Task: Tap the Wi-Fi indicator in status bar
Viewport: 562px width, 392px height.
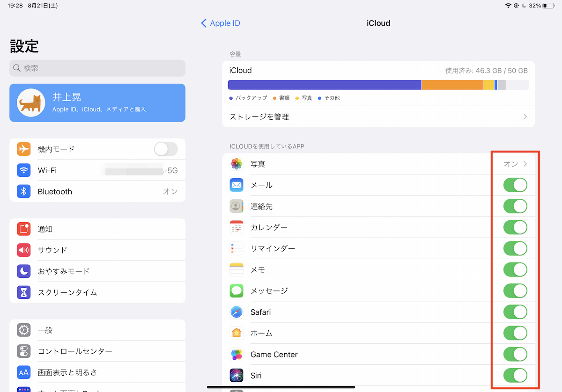Action: point(508,6)
